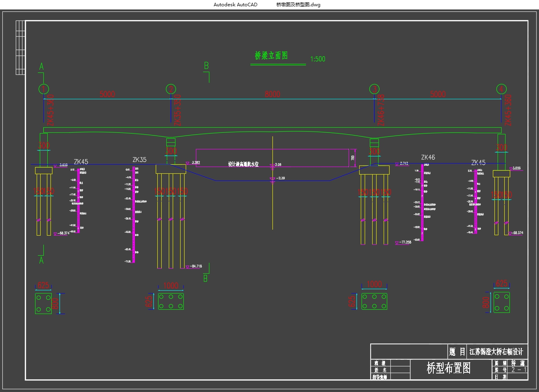Select the 设计最高通航水位 label

coord(243,164)
